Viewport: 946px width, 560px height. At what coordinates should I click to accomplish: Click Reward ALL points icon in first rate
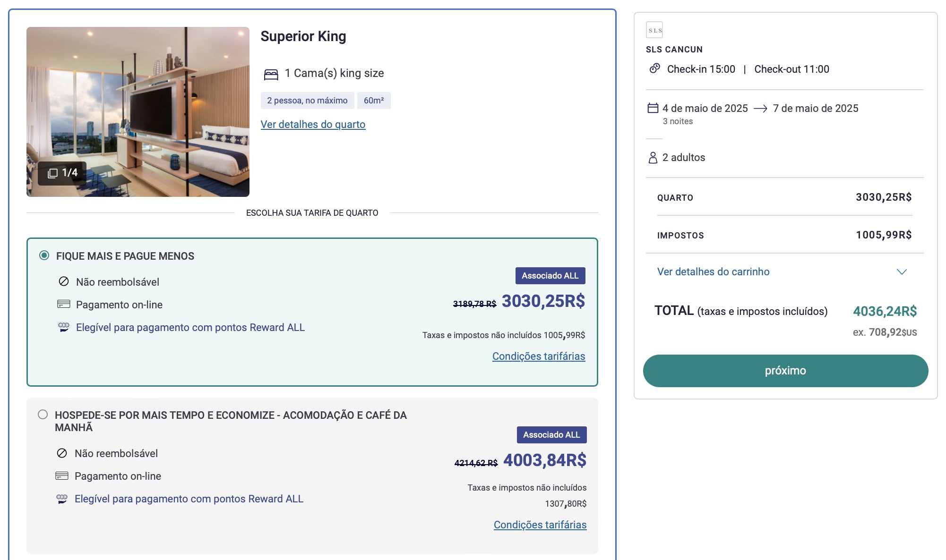pos(63,327)
